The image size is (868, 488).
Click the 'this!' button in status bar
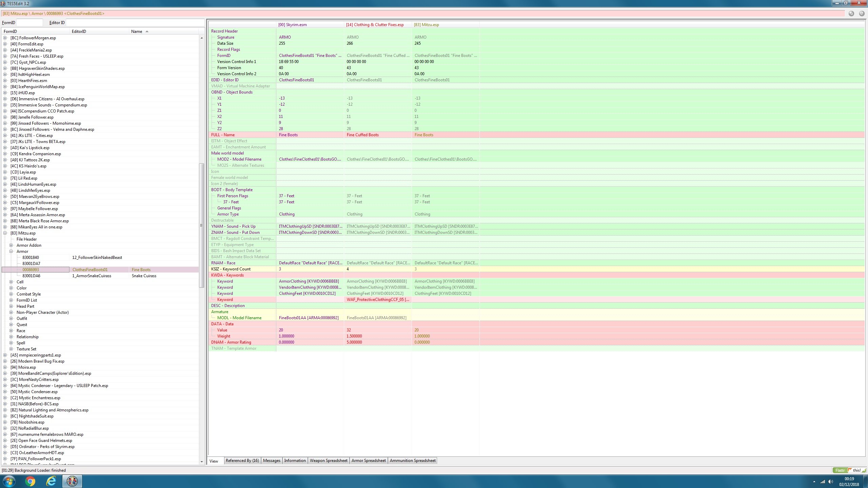(856, 470)
